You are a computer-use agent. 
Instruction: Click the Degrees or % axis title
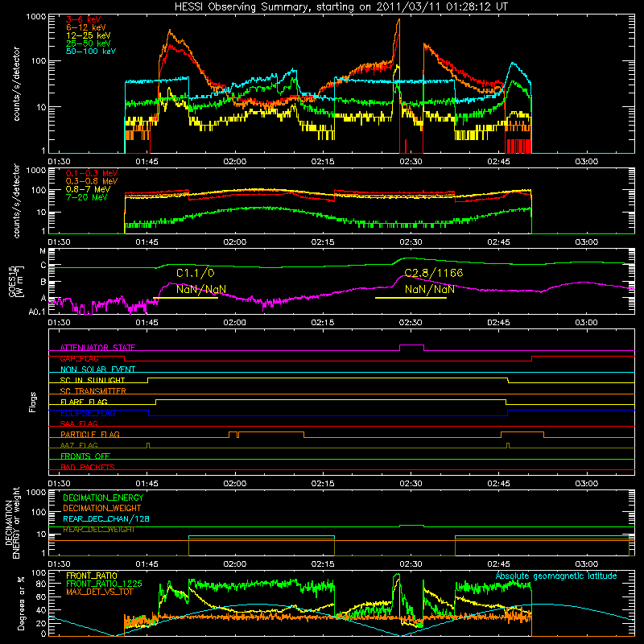pyautogui.click(x=21, y=603)
